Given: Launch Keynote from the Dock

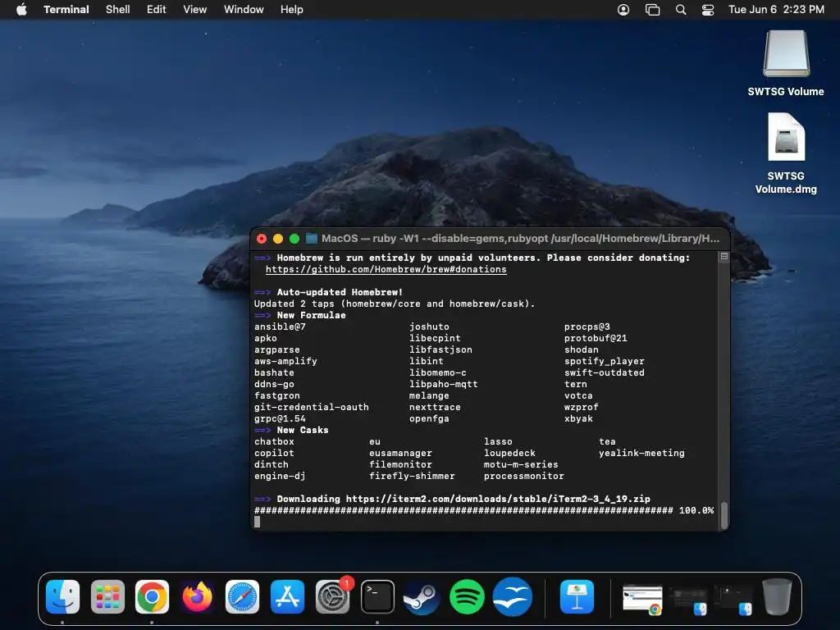Looking at the screenshot, I should (577, 597).
